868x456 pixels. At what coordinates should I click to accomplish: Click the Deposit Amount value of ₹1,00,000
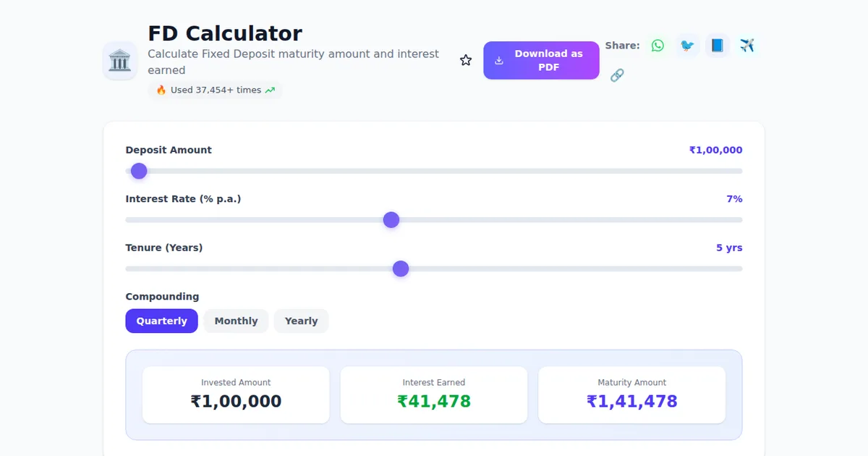click(x=715, y=150)
